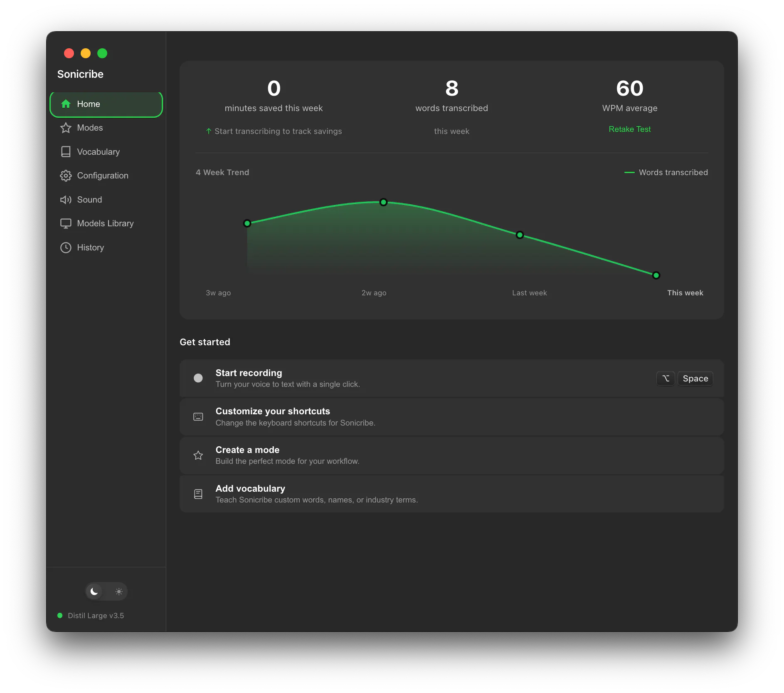This screenshot has width=784, height=693.
Task: Switch to dark mode with the moon icon
Action: (x=94, y=592)
